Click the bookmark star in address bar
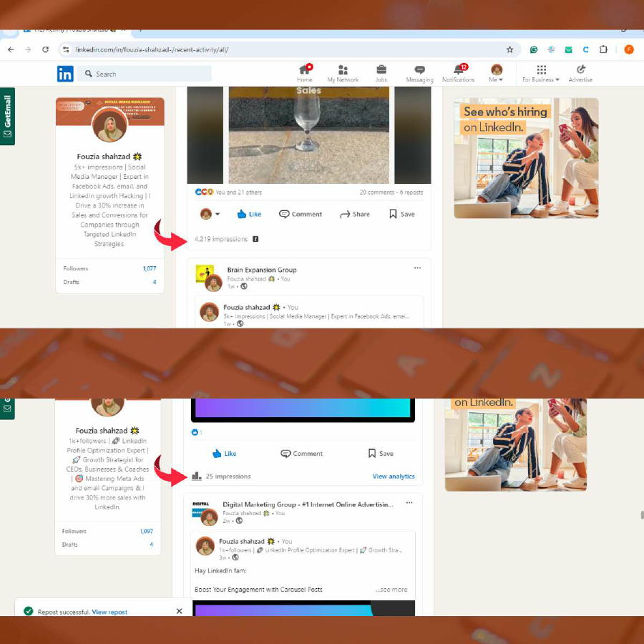 click(x=509, y=49)
